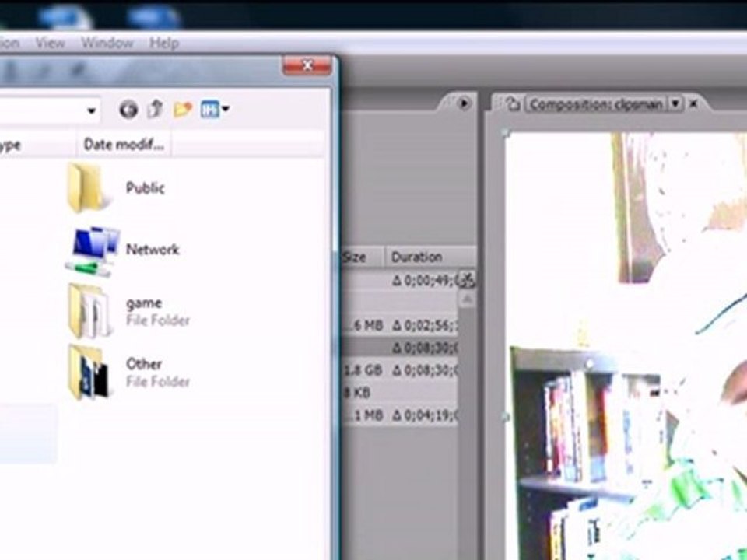Select the game file folder
This screenshot has height=560, width=747.
pyautogui.click(x=128, y=311)
